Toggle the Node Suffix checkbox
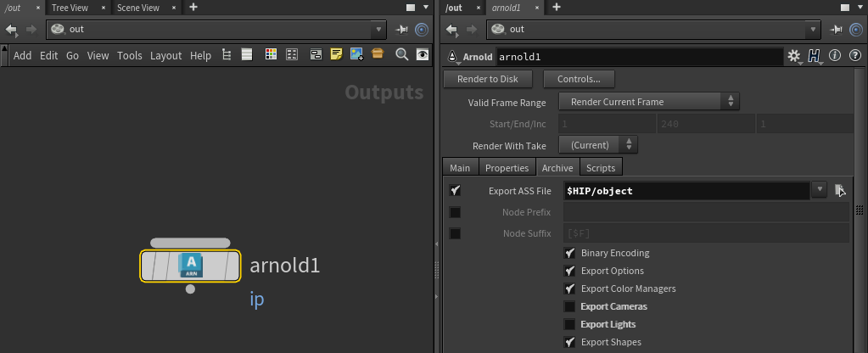Screen dimensions: 868x353 pyautogui.click(x=455, y=233)
